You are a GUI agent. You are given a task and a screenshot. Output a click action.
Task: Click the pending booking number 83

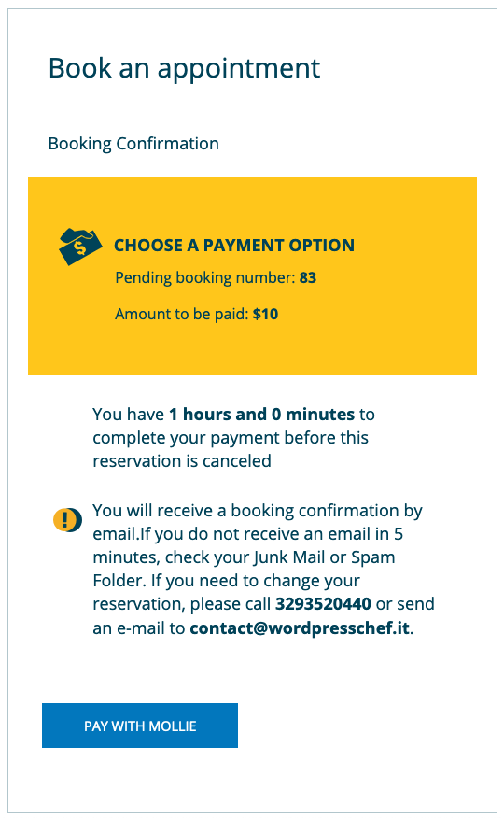tap(308, 277)
